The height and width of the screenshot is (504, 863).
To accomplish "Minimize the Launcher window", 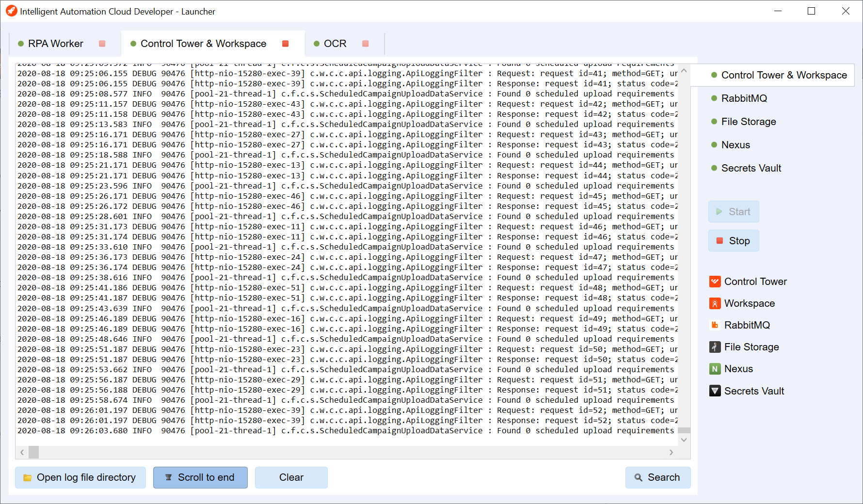I will click(x=778, y=11).
